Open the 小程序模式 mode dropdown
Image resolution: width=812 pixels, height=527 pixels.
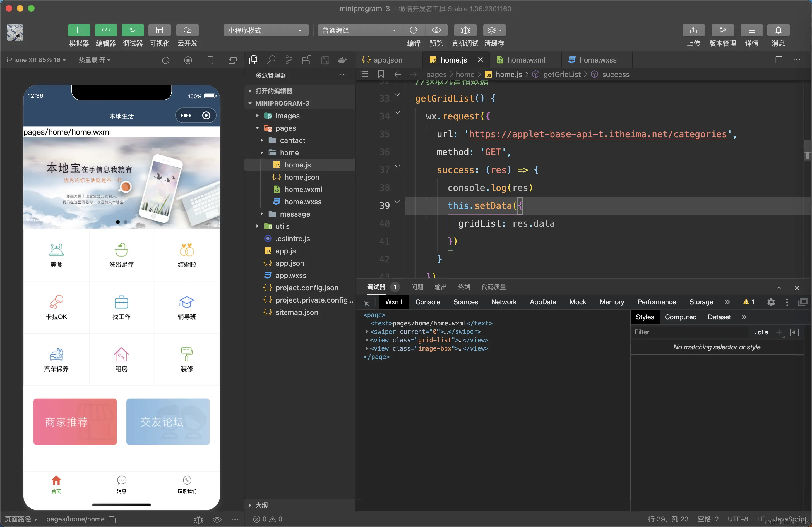265,30
